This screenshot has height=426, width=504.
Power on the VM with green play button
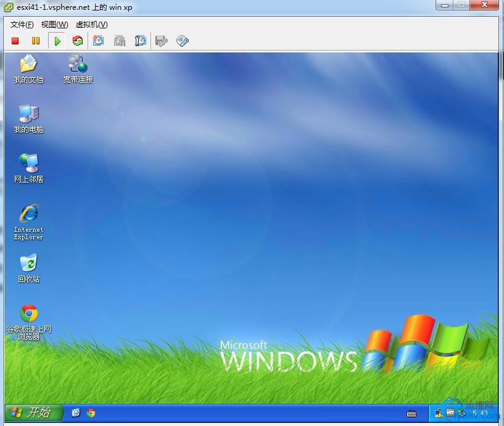pos(57,41)
